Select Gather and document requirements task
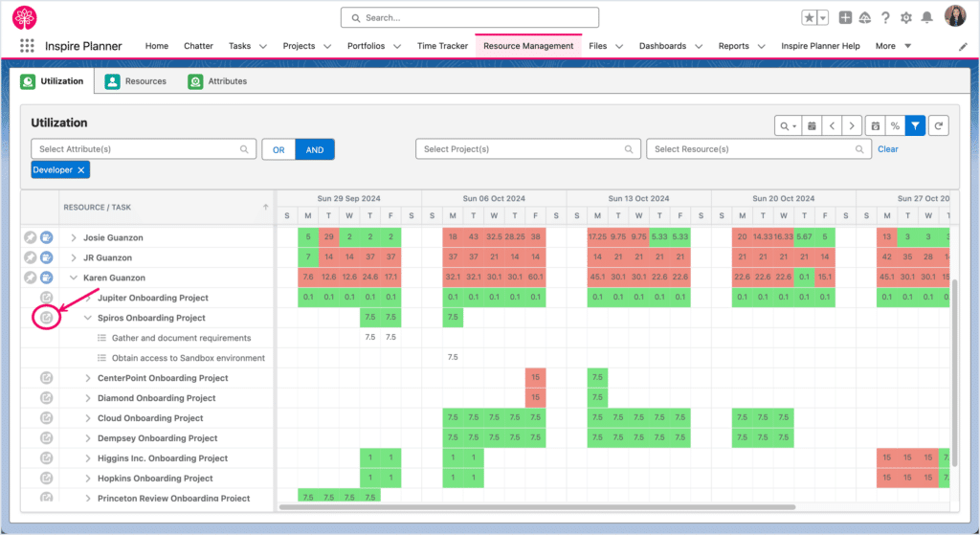 [x=181, y=338]
